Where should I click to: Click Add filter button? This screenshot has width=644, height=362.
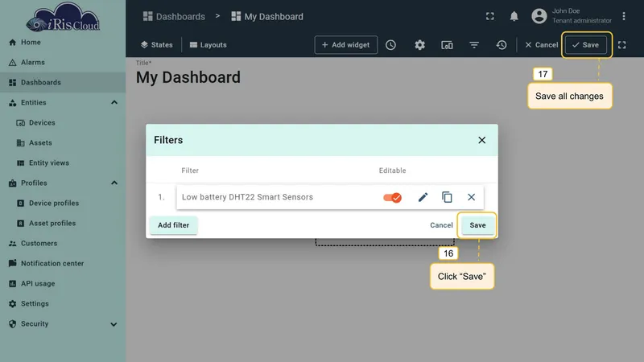[x=173, y=225]
